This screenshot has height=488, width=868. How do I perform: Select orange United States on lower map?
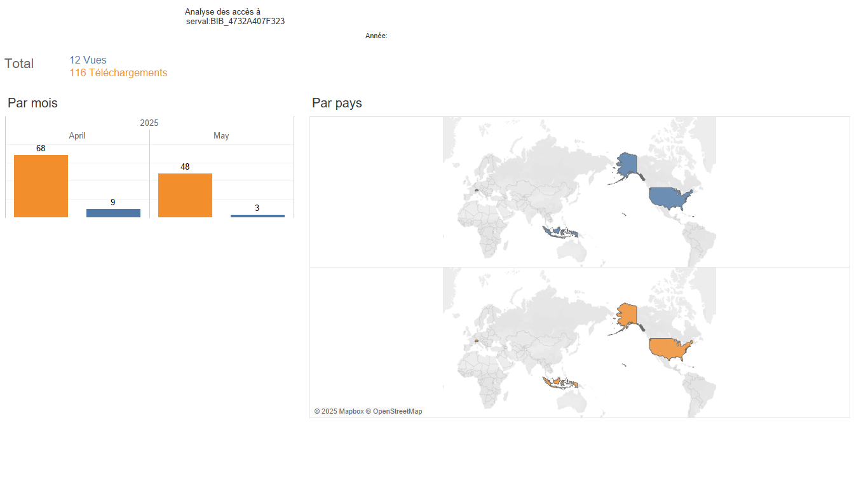click(x=669, y=349)
